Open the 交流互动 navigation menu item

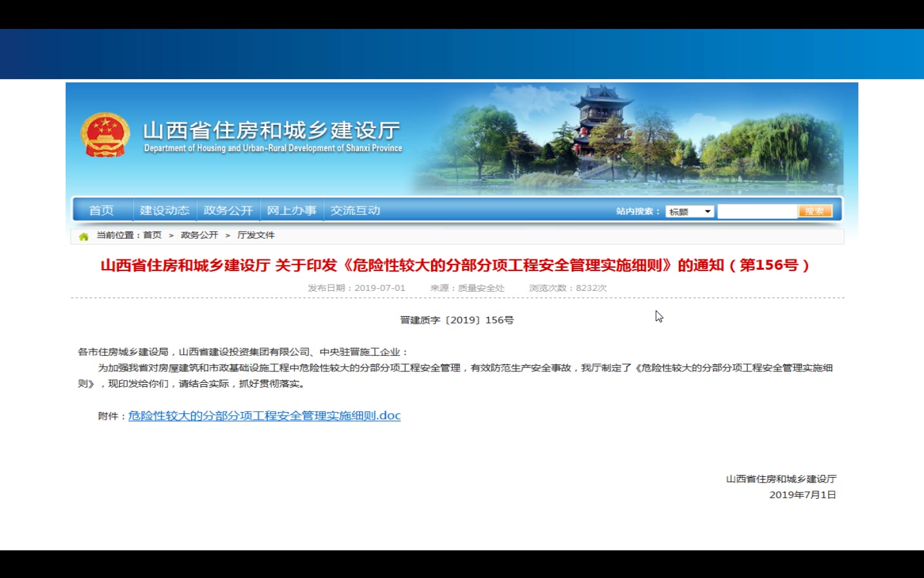pyautogui.click(x=355, y=210)
